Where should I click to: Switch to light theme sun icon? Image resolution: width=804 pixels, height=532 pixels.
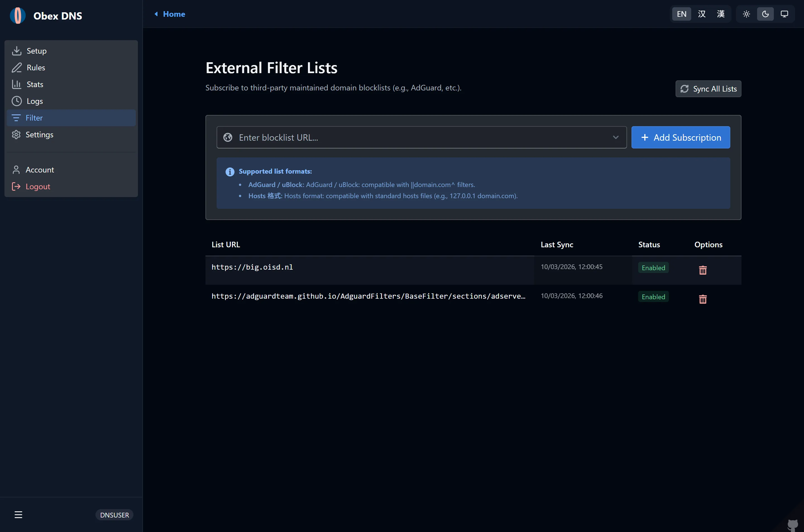pyautogui.click(x=746, y=14)
